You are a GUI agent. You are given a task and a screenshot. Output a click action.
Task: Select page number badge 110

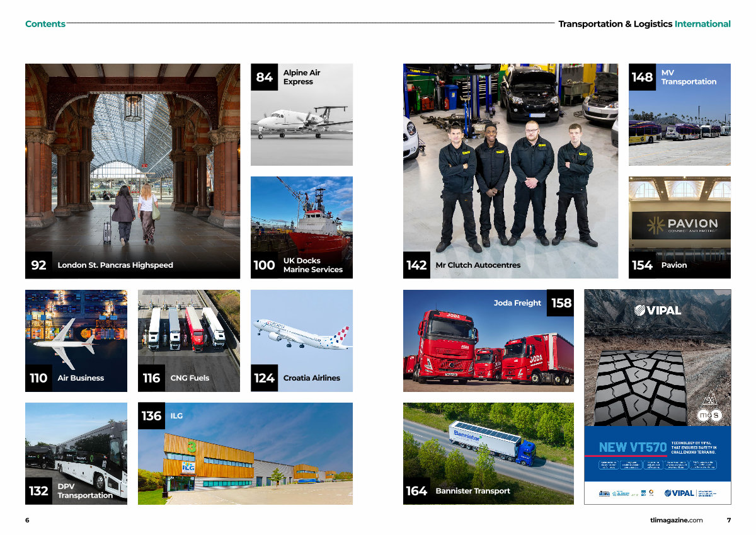39,378
